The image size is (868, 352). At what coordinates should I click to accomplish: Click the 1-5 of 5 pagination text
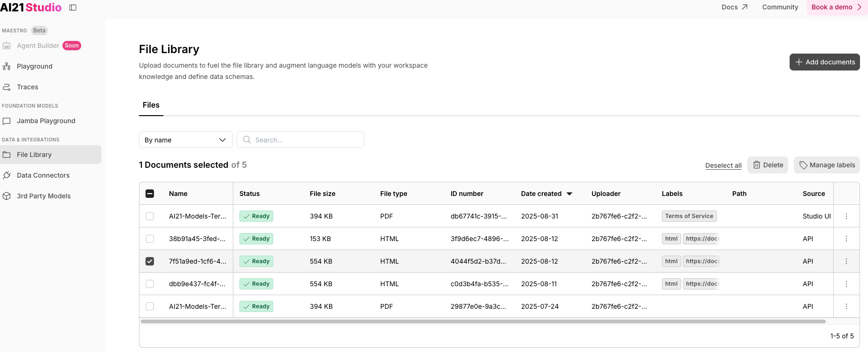point(842,336)
